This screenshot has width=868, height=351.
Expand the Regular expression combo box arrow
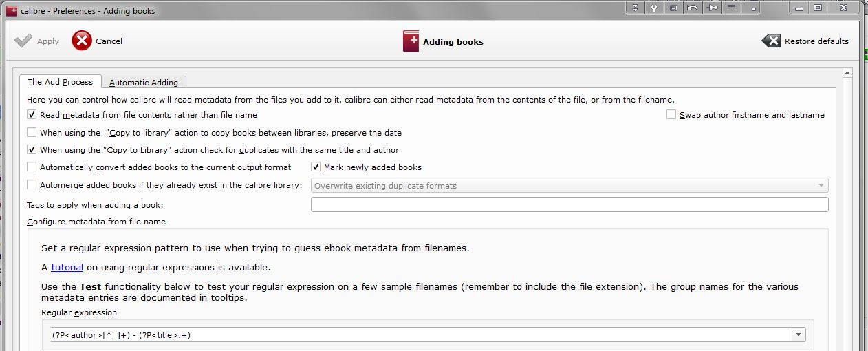click(x=799, y=335)
